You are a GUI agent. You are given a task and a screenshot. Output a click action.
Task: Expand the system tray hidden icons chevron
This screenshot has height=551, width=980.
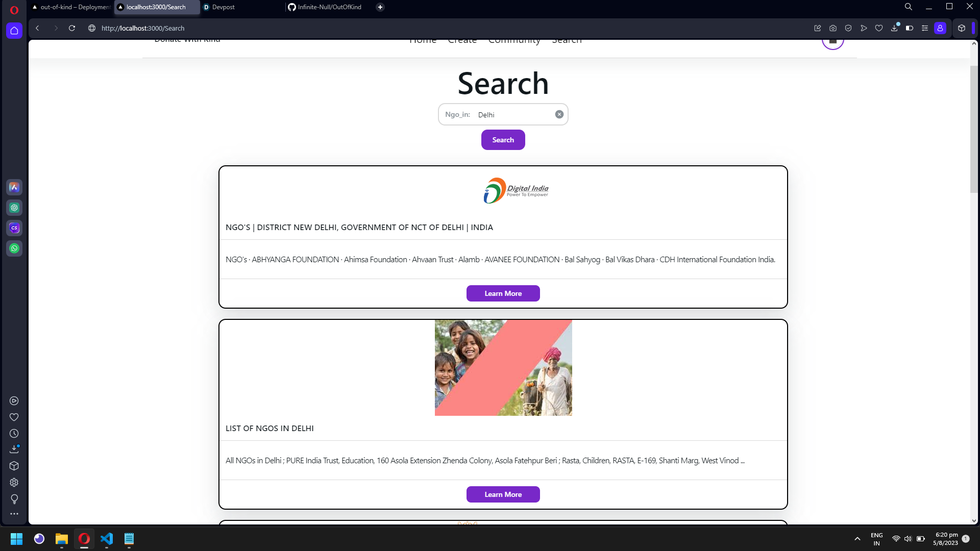click(857, 539)
